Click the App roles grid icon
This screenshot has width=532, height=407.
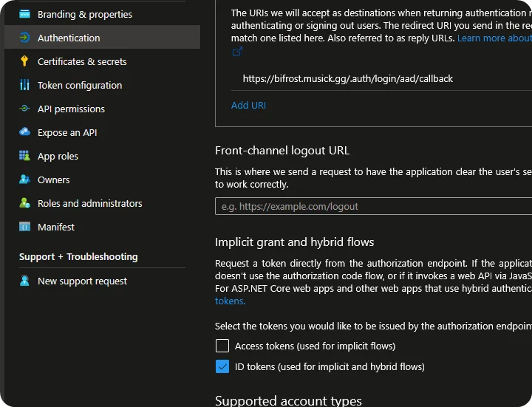click(x=25, y=156)
